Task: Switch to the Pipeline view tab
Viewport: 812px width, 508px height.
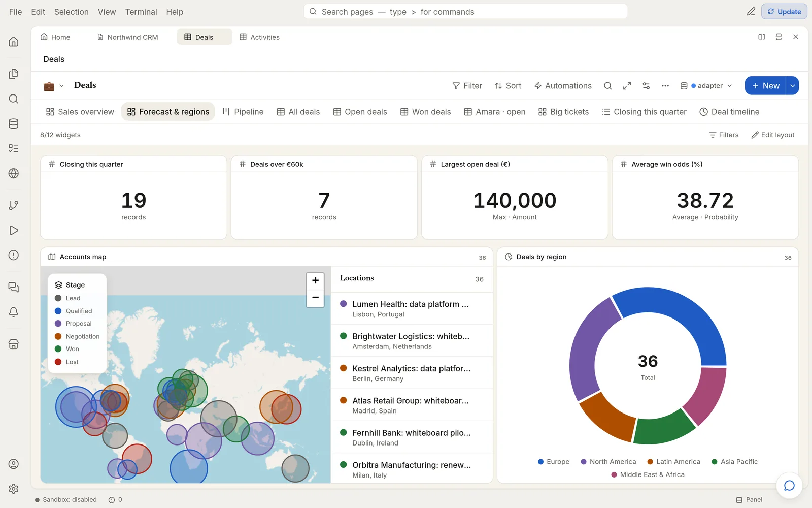Action: (243, 112)
